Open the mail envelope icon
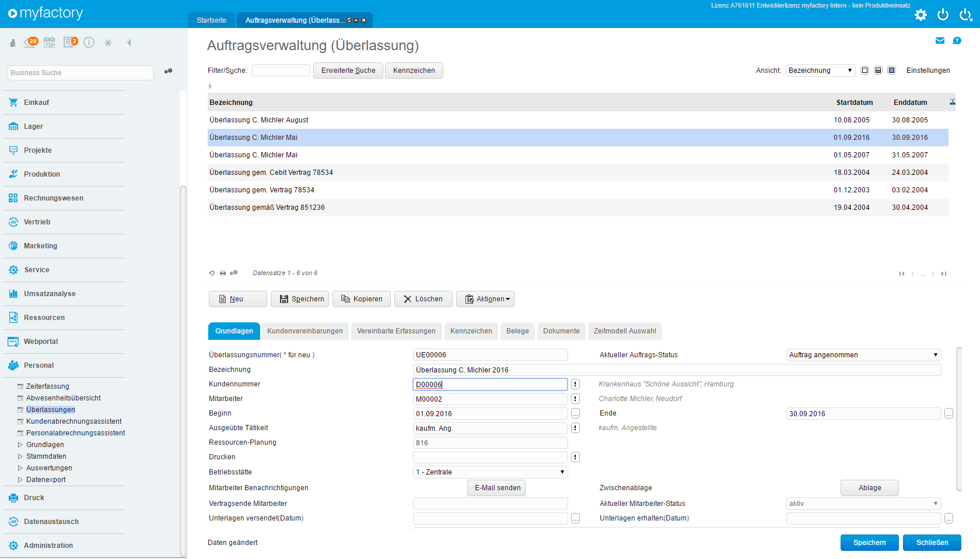The height and width of the screenshot is (559, 980). 940,41
